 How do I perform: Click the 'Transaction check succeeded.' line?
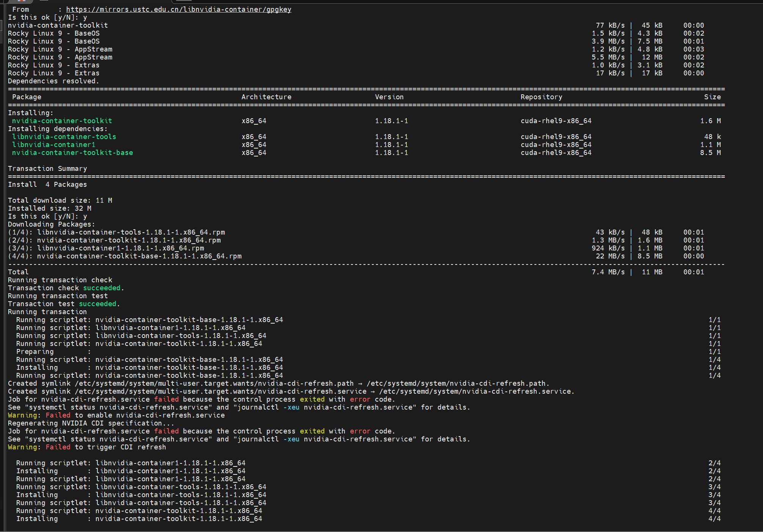(x=66, y=288)
